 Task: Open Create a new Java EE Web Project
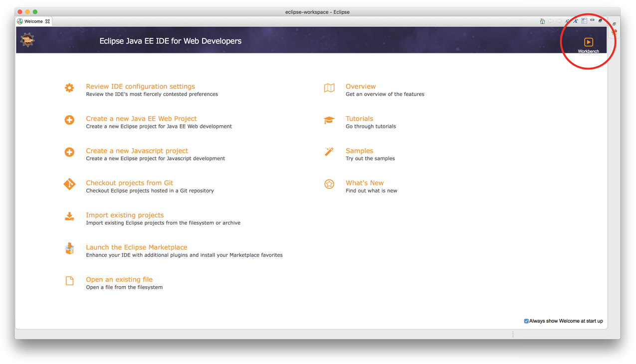pos(141,118)
